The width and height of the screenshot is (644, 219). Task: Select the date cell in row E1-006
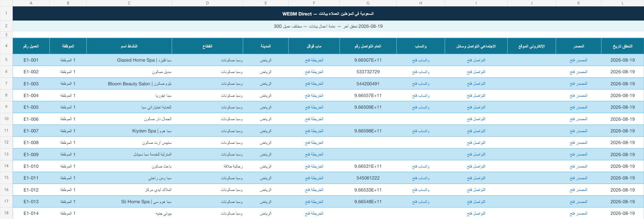[623, 119]
